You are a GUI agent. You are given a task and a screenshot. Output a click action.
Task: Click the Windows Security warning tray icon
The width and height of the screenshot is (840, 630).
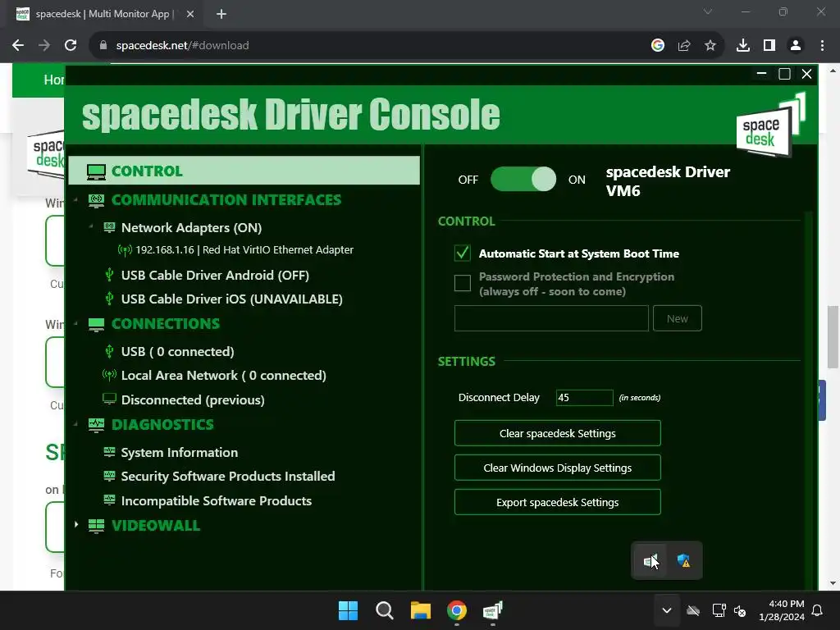(x=683, y=561)
